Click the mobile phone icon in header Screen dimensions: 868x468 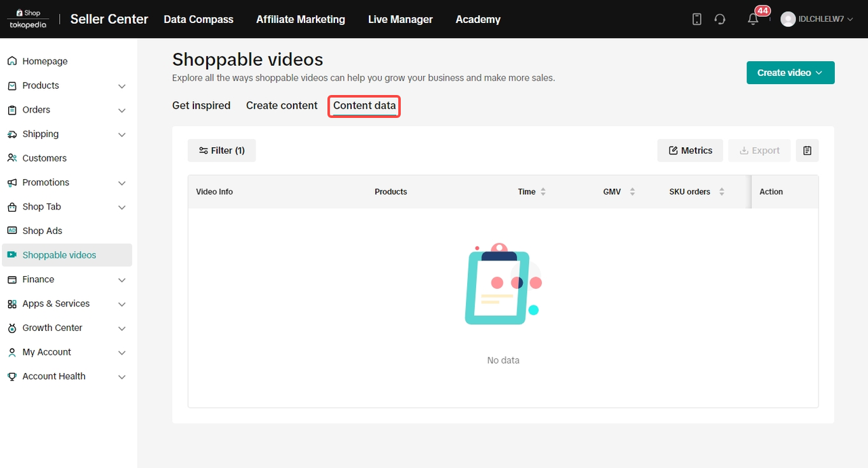[x=696, y=19]
